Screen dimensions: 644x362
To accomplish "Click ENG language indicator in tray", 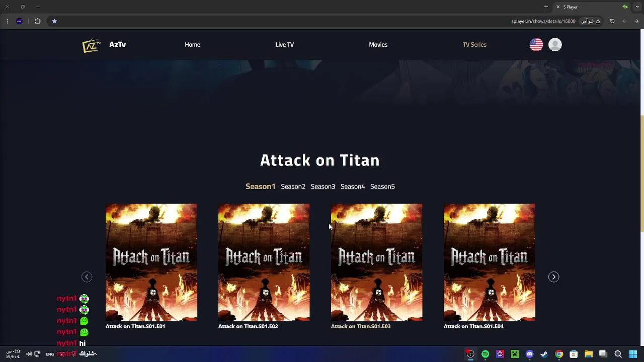I will tap(50, 354).
